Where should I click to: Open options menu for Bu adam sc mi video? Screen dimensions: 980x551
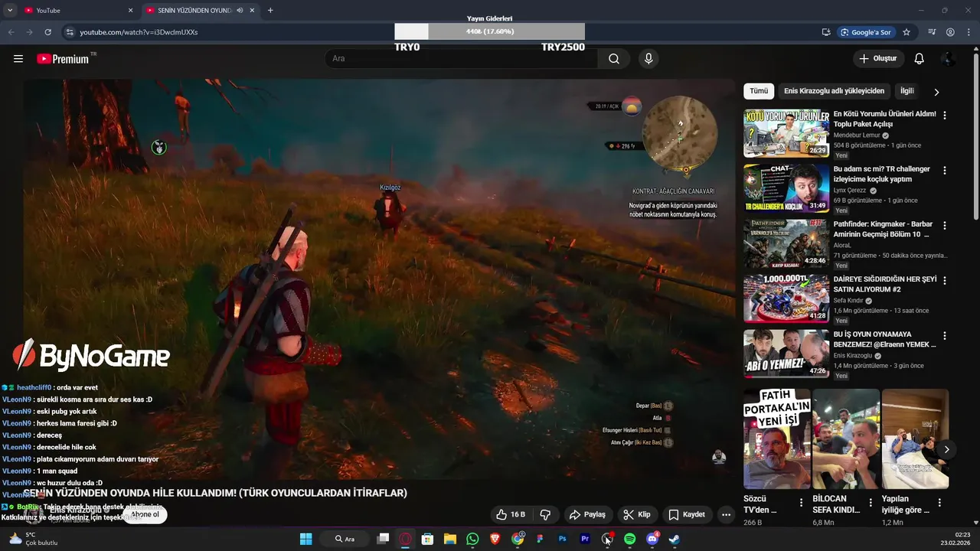tap(944, 170)
